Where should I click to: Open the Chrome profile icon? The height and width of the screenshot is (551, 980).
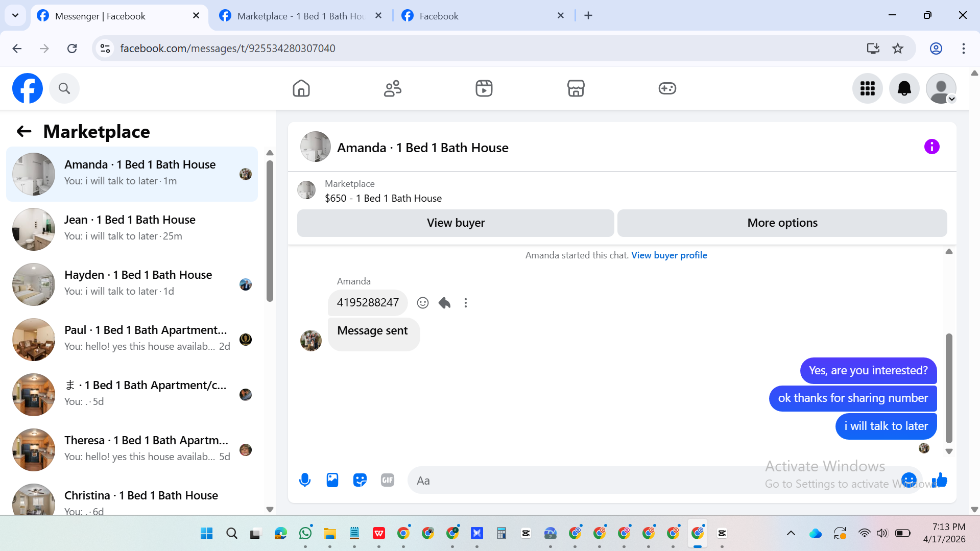936,49
